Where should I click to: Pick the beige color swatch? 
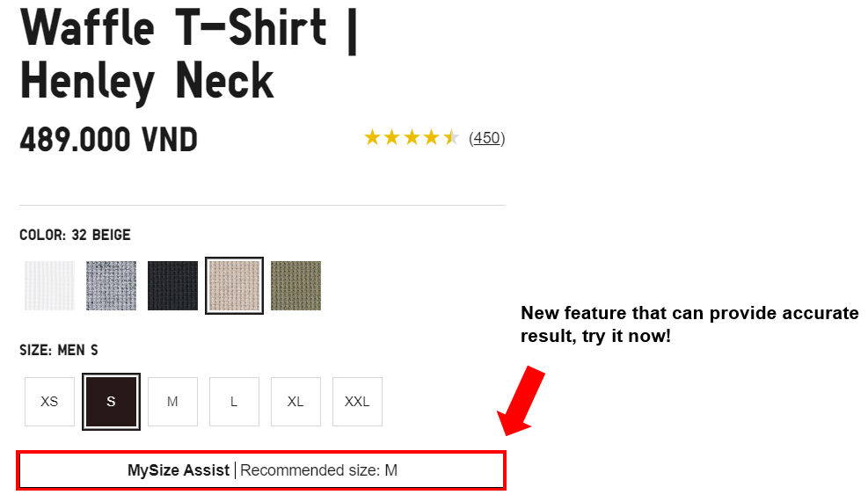(x=234, y=286)
